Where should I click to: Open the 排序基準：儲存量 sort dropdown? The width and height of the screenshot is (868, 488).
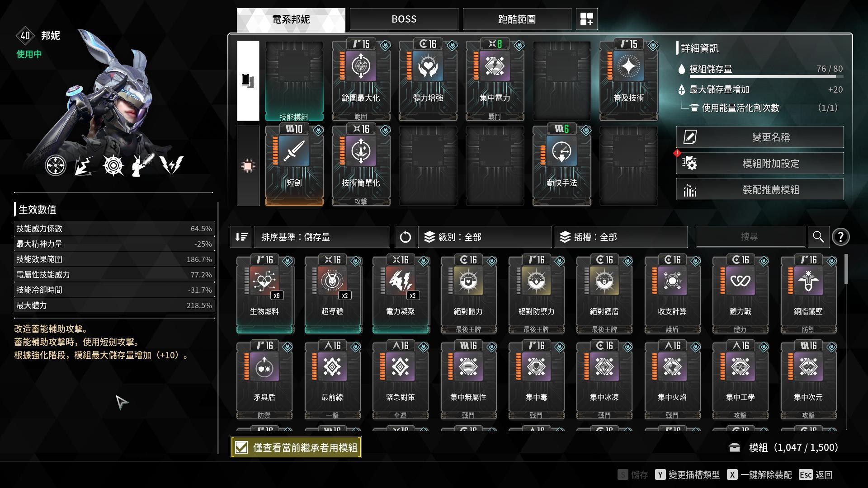point(322,237)
